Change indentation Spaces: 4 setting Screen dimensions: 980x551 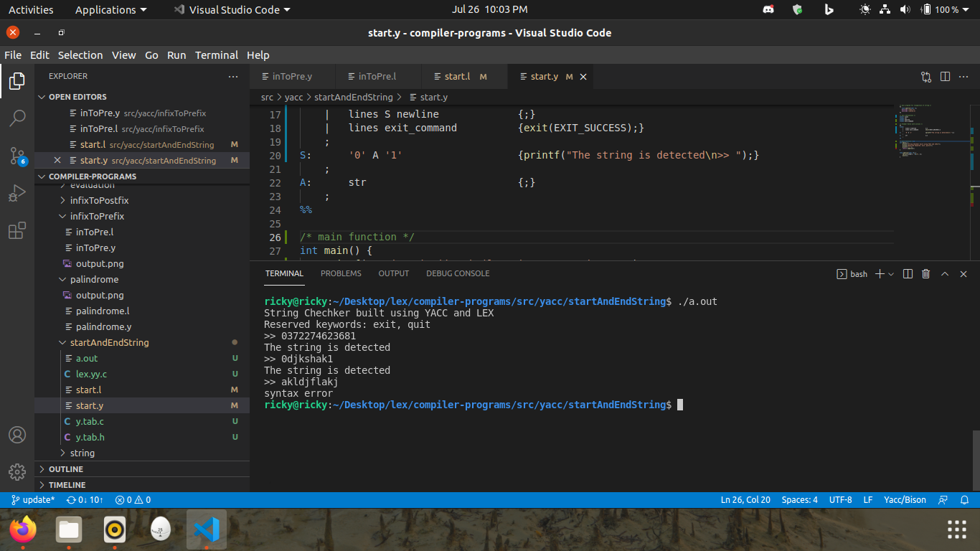[x=799, y=499]
